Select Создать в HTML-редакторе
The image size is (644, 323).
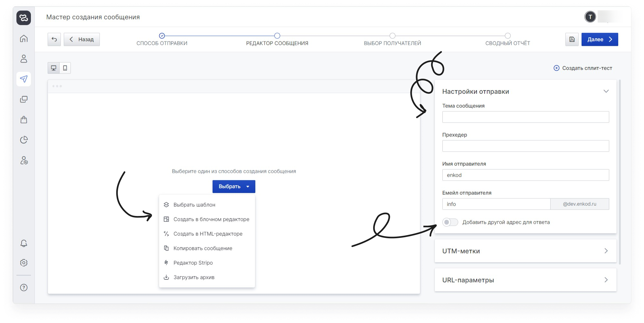[207, 234]
